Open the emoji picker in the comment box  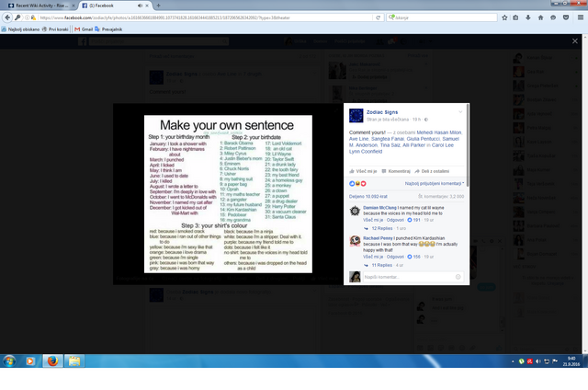tap(458, 277)
